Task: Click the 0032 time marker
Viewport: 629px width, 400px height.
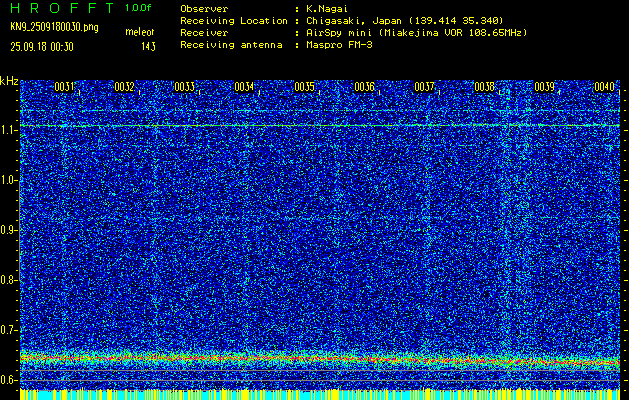Action: tap(124, 87)
